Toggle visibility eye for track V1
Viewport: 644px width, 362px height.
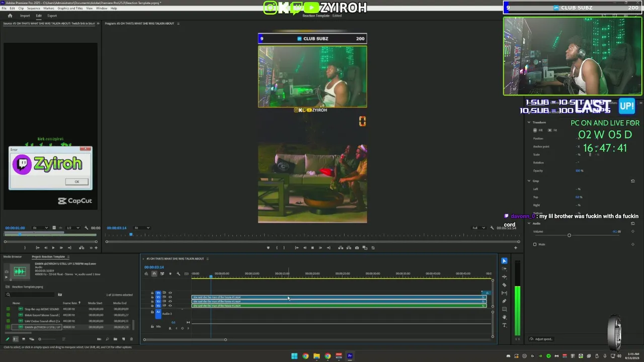170,305
